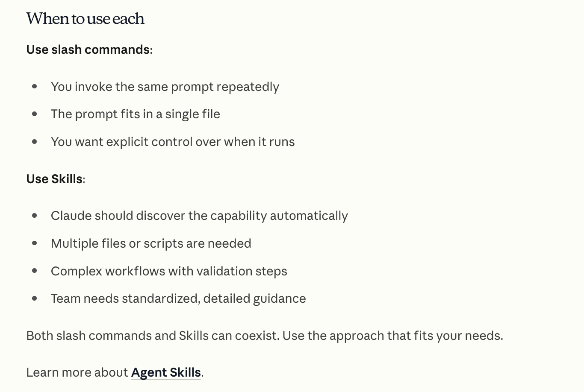584x392 pixels.
Task: Click the bold "Use slash commands" label
Action: point(88,50)
